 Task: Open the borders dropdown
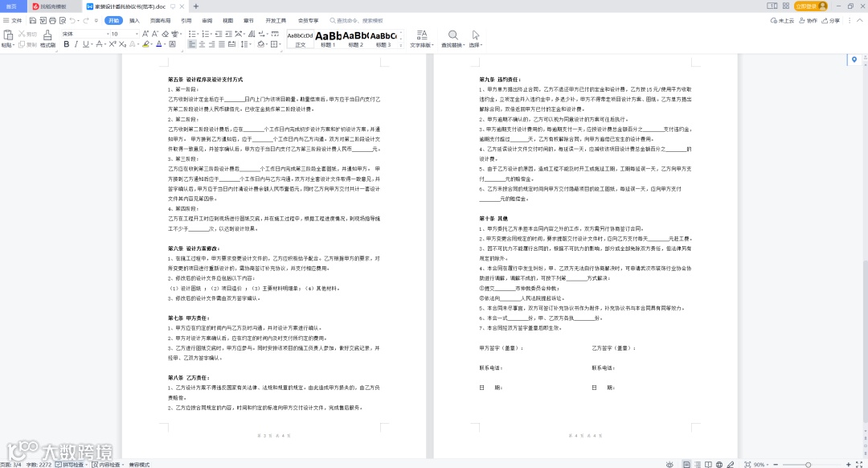pos(280,44)
